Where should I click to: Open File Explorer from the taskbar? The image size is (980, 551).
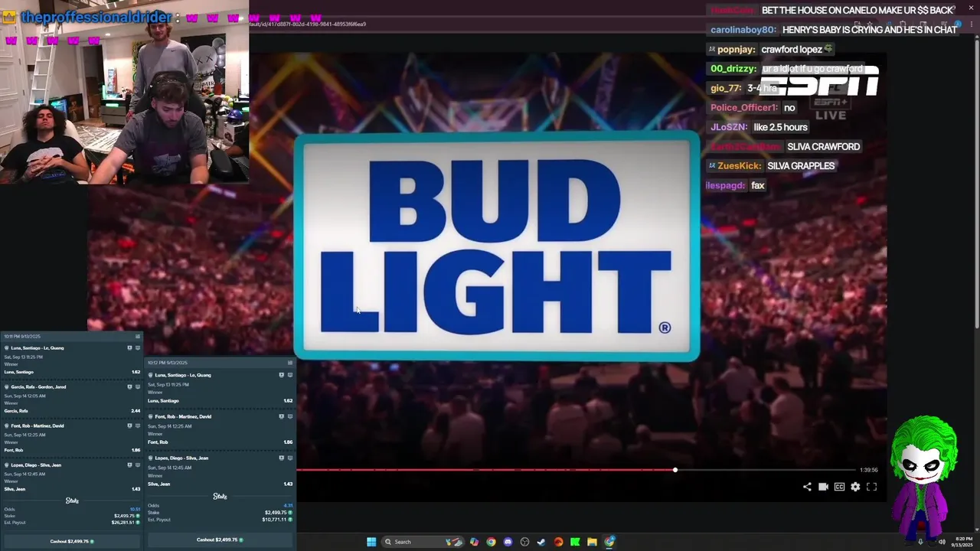tap(592, 542)
